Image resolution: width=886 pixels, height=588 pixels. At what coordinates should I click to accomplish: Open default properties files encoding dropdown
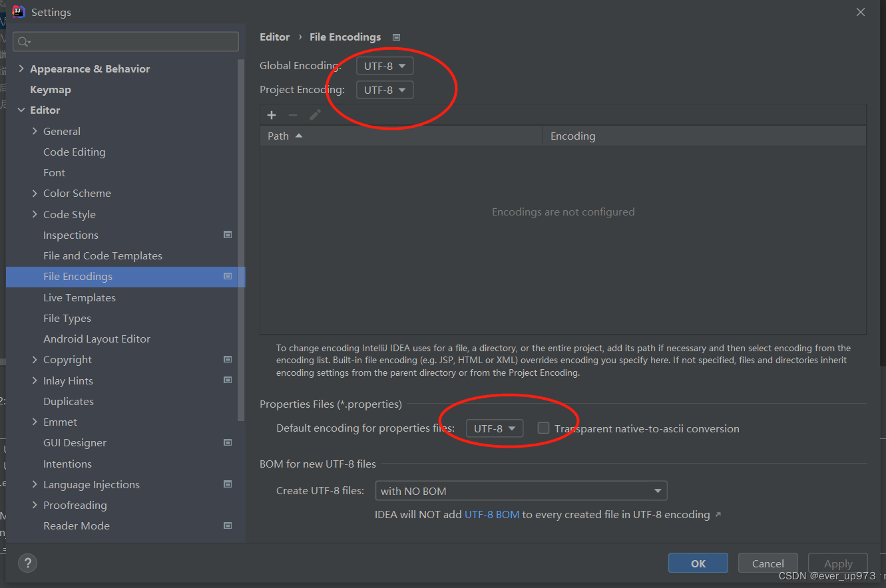(x=495, y=428)
